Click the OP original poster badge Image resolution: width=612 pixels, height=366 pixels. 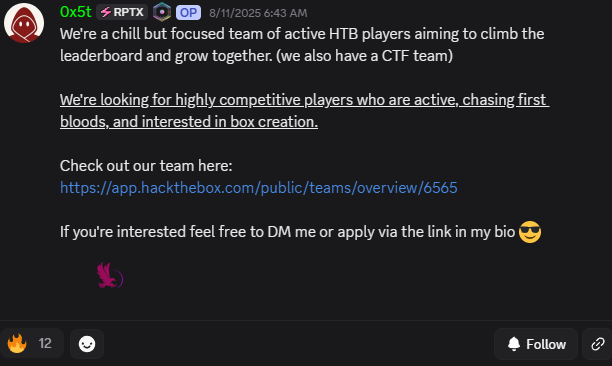click(x=189, y=12)
